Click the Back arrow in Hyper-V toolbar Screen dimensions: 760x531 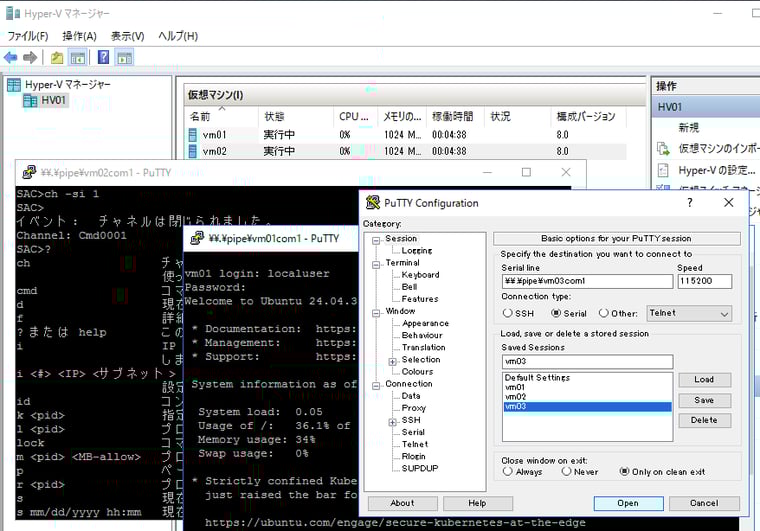[10, 58]
